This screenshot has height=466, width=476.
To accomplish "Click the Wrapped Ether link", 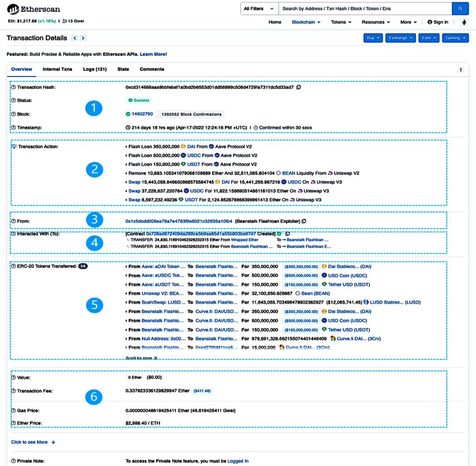I will coord(245,240).
